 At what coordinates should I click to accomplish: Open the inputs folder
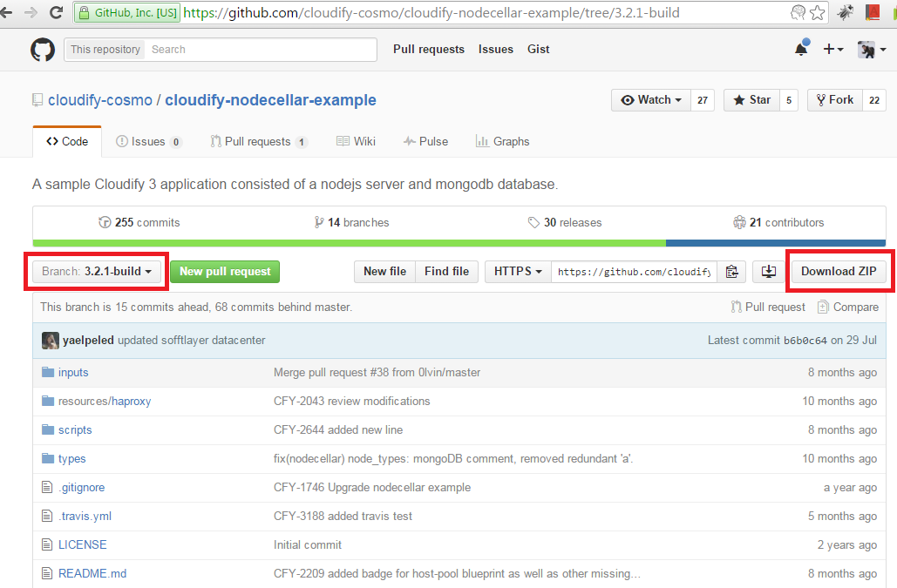click(73, 373)
